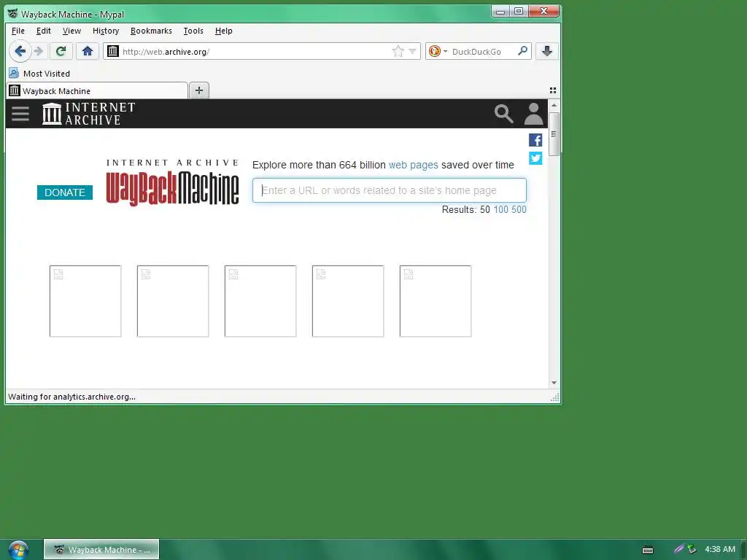Screen dimensions: 747x560
Task: Open the URL history dropdown arrow
Action: tap(413, 52)
